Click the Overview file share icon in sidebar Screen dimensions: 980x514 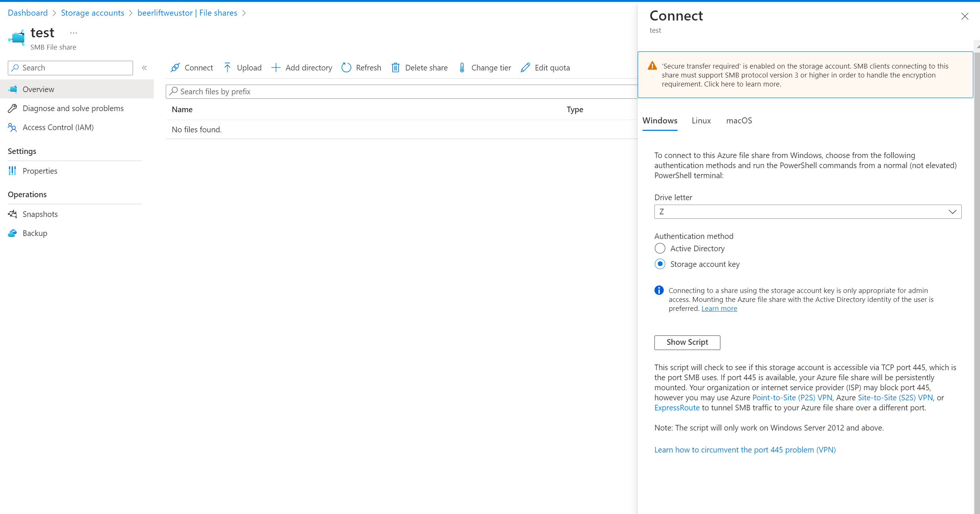click(x=13, y=89)
